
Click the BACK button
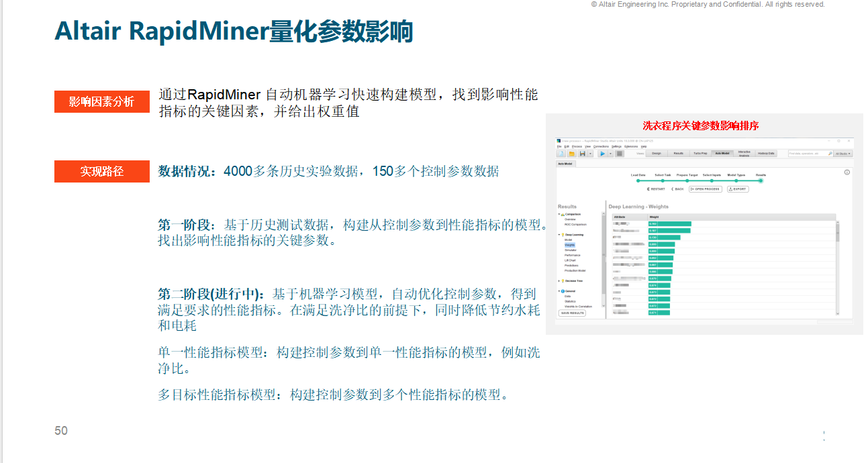677,189
